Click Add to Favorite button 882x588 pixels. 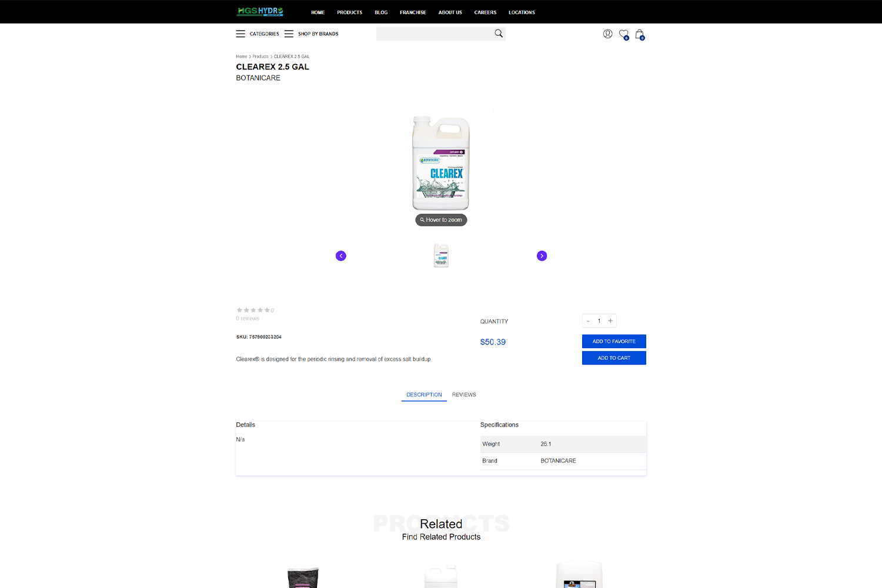coord(614,342)
